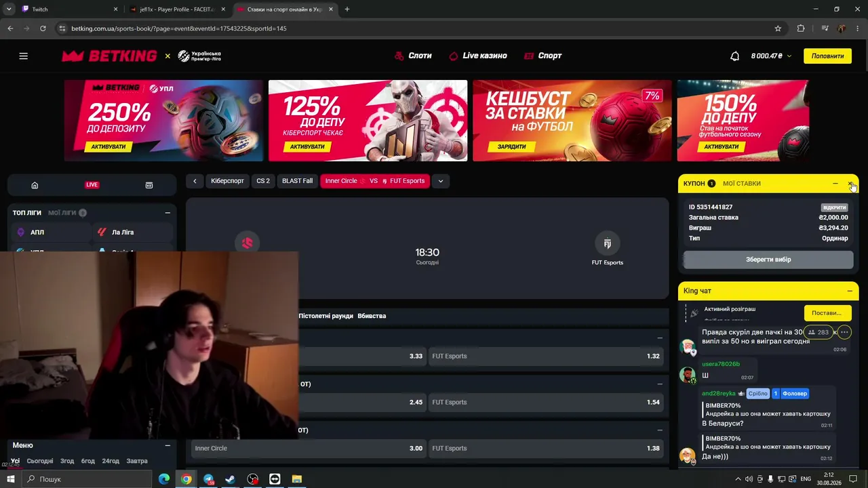
Task: Open the Вбивства markets tab
Action: [372, 316]
